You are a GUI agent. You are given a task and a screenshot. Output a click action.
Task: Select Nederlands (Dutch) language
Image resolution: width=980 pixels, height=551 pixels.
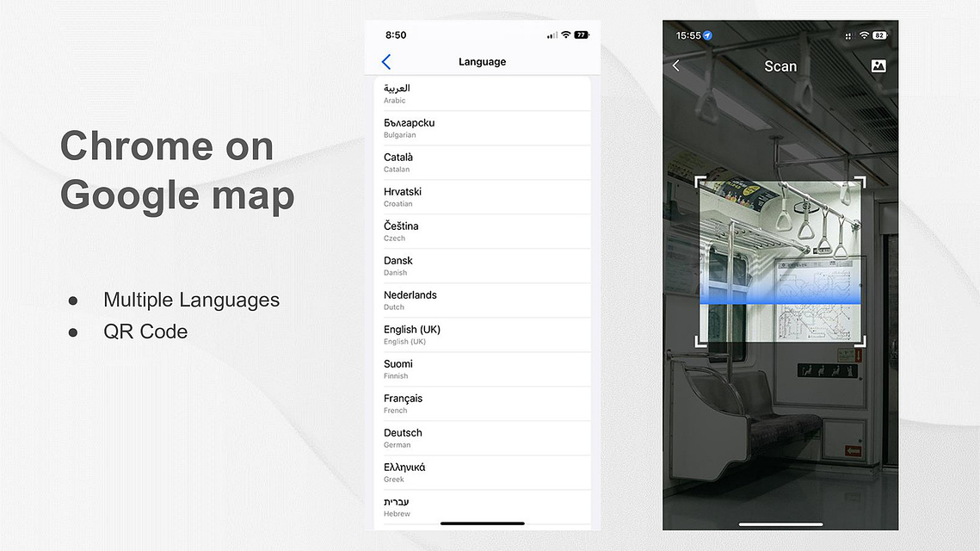pos(483,300)
